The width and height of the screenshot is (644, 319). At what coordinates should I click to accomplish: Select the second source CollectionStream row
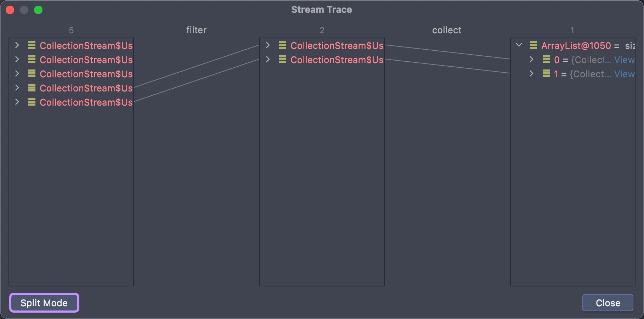pos(86,60)
